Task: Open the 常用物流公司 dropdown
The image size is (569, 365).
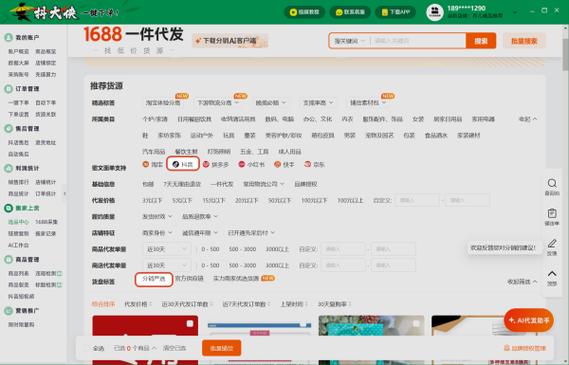Action: pos(264,184)
